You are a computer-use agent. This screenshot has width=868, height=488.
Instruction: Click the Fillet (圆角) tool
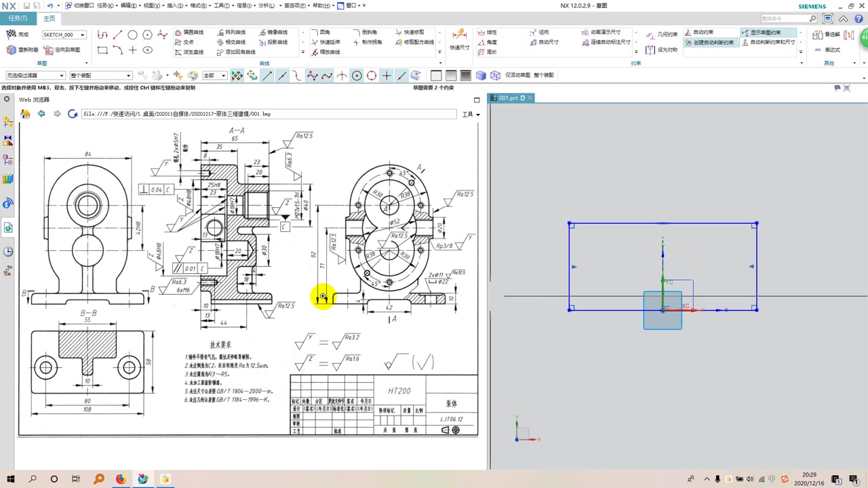pos(321,32)
